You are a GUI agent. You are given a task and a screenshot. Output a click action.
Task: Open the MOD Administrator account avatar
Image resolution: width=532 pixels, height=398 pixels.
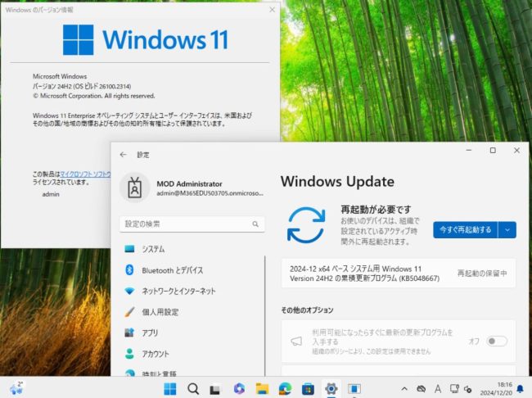tap(135, 188)
